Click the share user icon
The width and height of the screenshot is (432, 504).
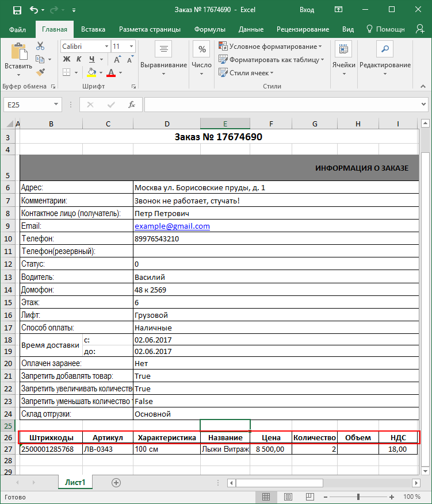pos(420,29)
